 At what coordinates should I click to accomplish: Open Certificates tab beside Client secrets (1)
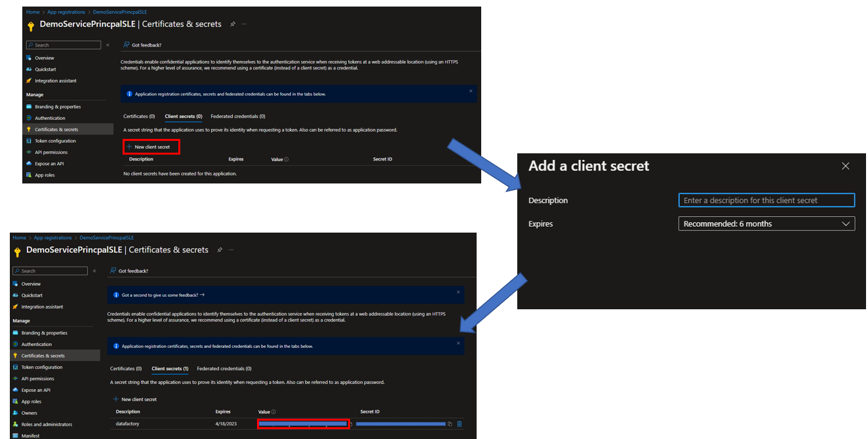[x=126, y=369]
